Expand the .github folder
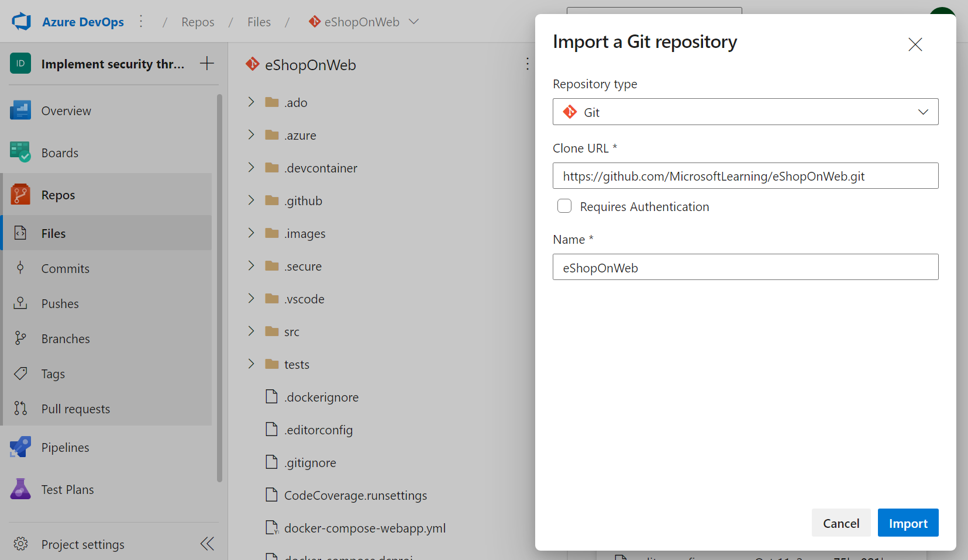This screenshot has height=560, width=968. tap(252, 200)
